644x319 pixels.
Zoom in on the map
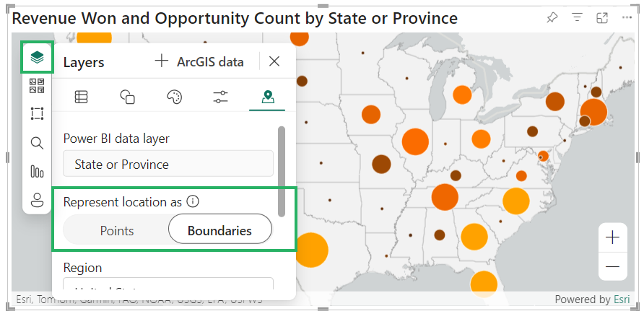(x=612, y=237)
